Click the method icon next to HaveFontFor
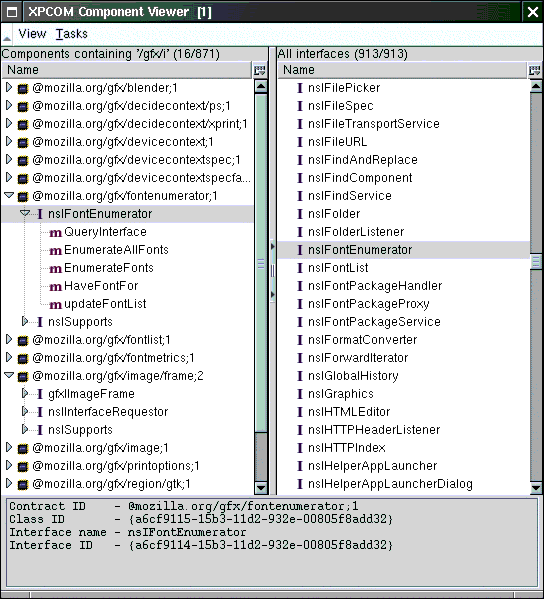 pyautogui.click(x=55, y=287)
